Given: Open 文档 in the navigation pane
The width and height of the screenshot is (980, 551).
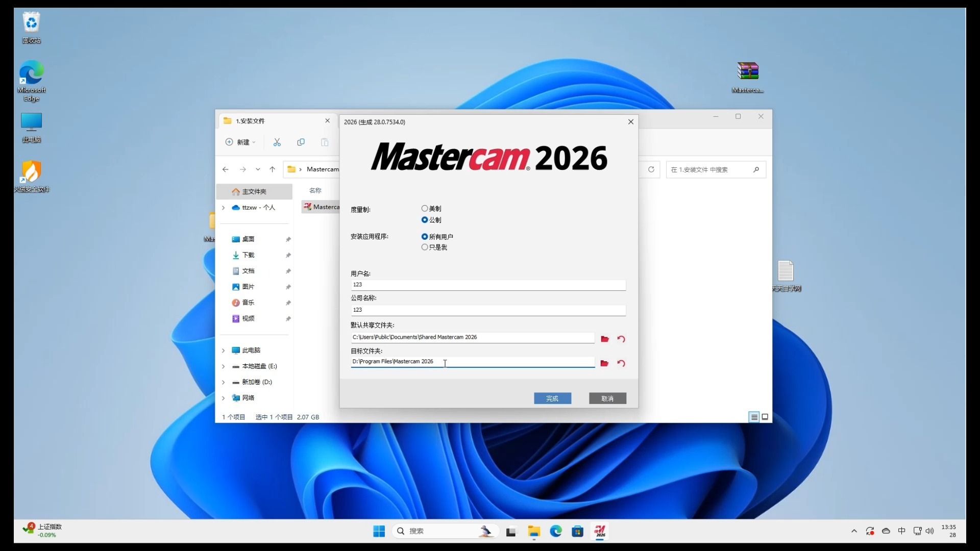Looking at the screenshot, I should tap(249, 271).
